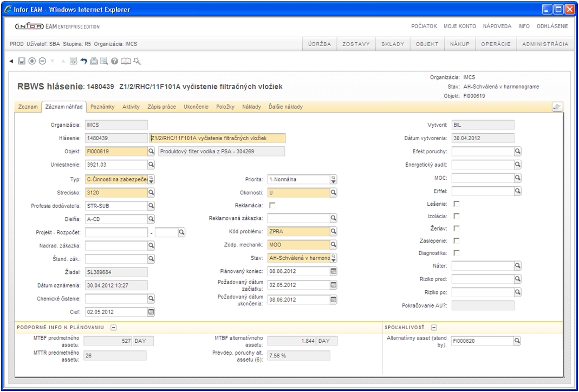Click the Nadrad. zákazka input field
This screenshot has height=392, width=579.
coord(116,245)
